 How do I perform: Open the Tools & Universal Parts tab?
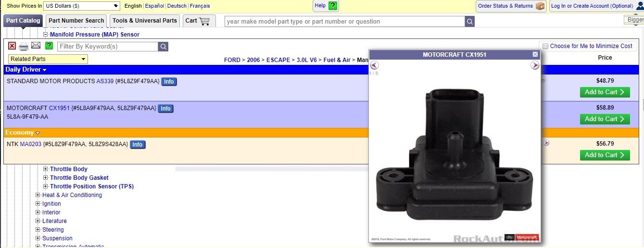(145, 21)
